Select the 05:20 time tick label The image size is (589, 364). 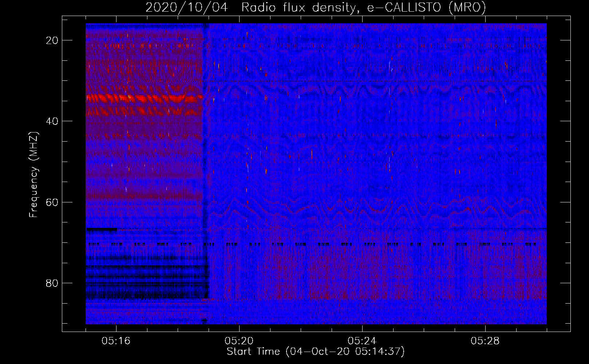click(x=239, y=341)
